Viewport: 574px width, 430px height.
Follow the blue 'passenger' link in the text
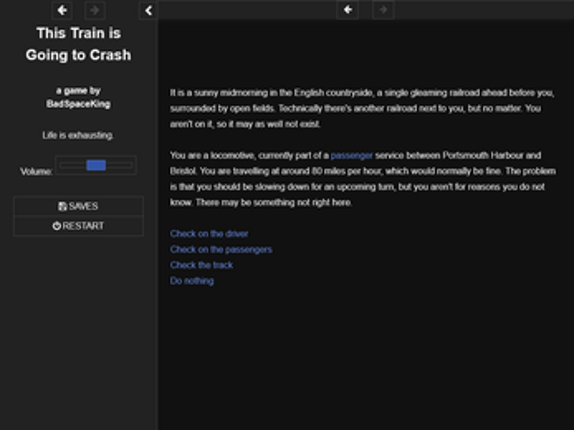click(x=351, y=156)
